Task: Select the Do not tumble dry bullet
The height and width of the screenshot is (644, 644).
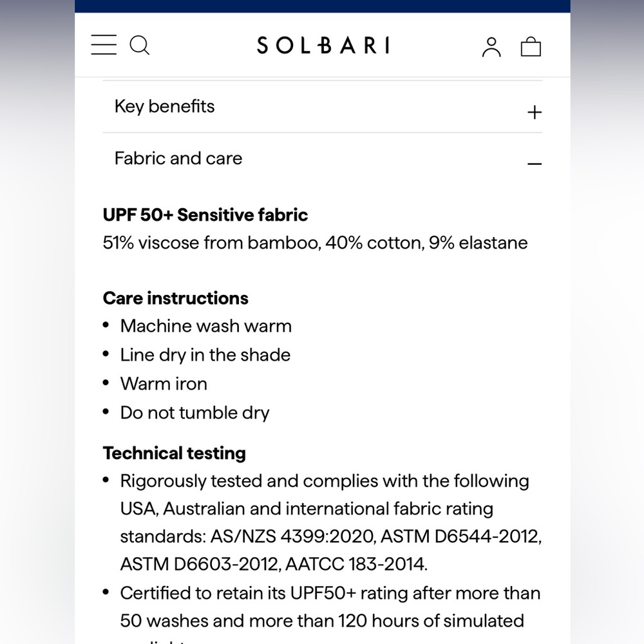Action: point(194,413)
